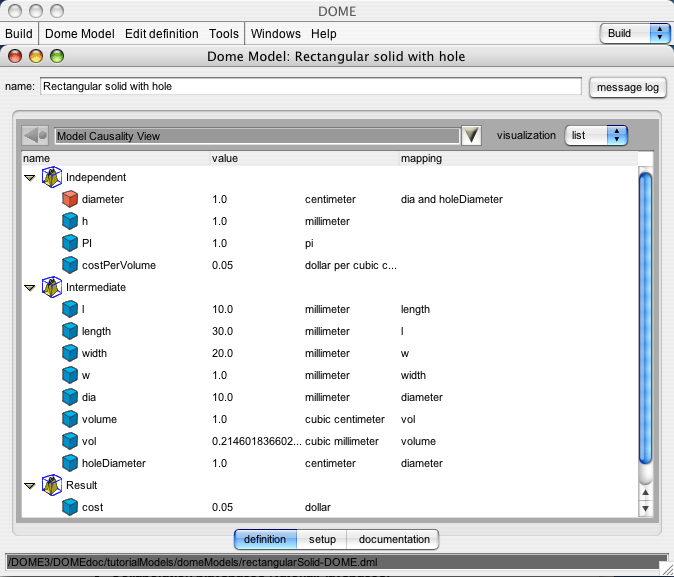Click the Intermediate group filter icon
This screenshot has width=674, height=577.
coord(52,287)
